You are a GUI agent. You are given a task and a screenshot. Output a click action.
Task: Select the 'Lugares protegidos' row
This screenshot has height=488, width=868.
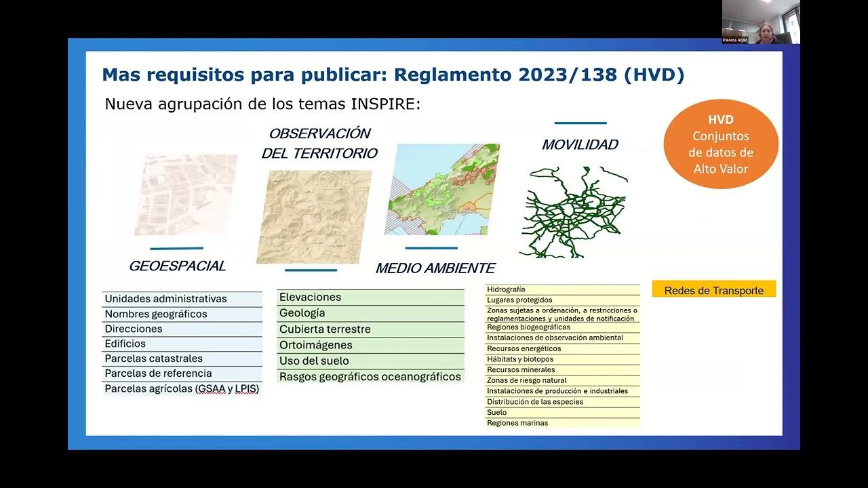(x=562, y=300)
